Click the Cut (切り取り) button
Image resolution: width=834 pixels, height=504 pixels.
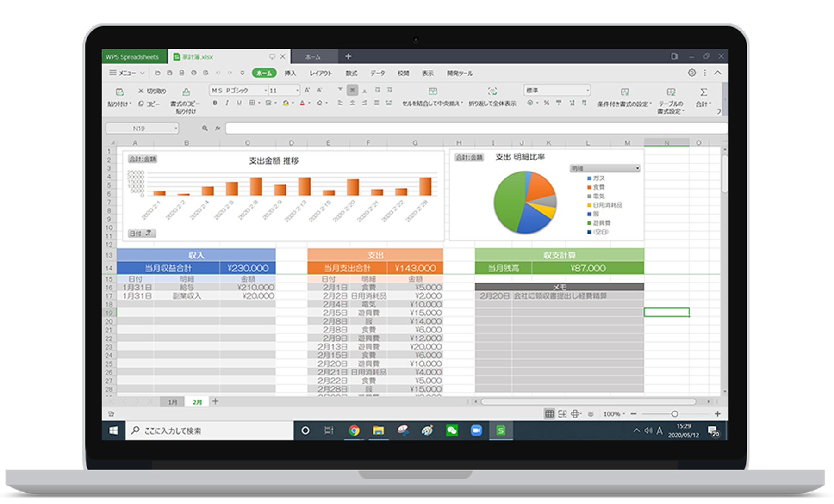(x=152, y=91)
